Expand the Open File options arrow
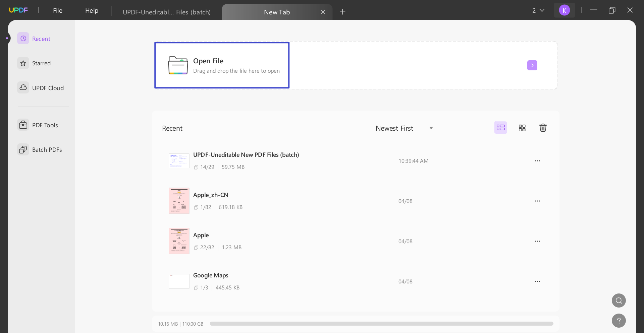 coord(532,65)
